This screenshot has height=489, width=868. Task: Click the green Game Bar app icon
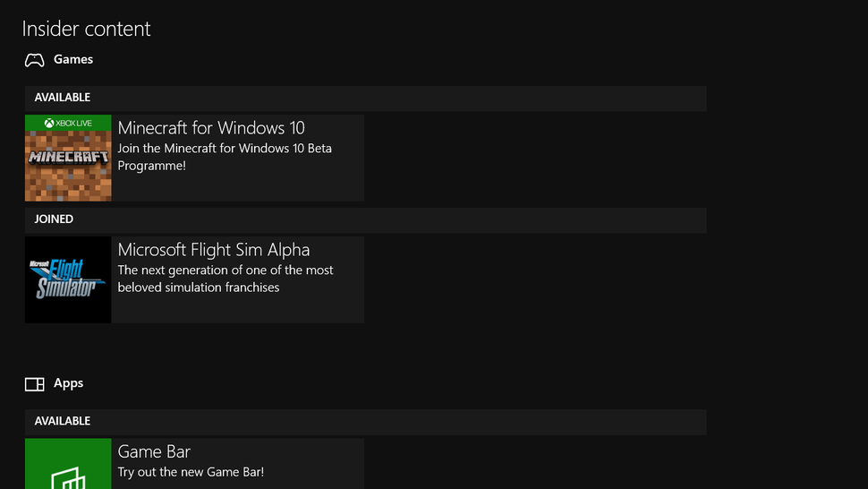(68, 466)
